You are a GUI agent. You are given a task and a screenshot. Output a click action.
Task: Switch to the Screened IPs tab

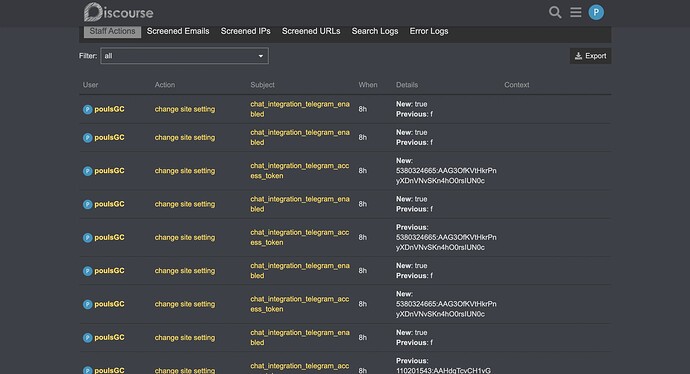(246, 31)
